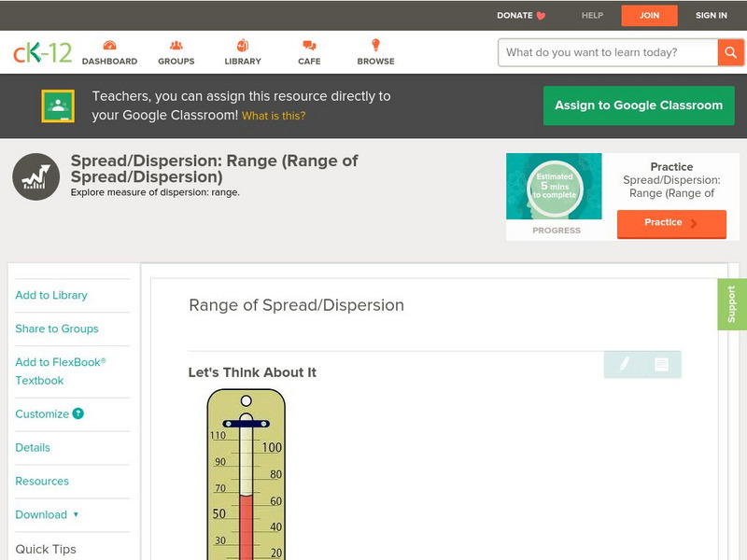Image resolution: width=747 pixels, height=560 pixels.
Task: Click the DONATE link
Action: [514, 15]
